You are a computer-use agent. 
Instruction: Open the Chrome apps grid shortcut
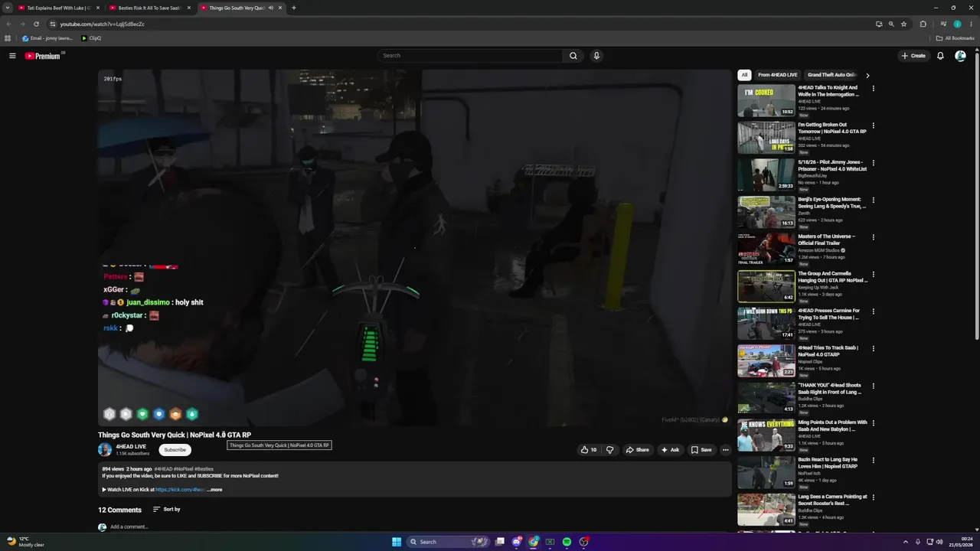point(8,38)
